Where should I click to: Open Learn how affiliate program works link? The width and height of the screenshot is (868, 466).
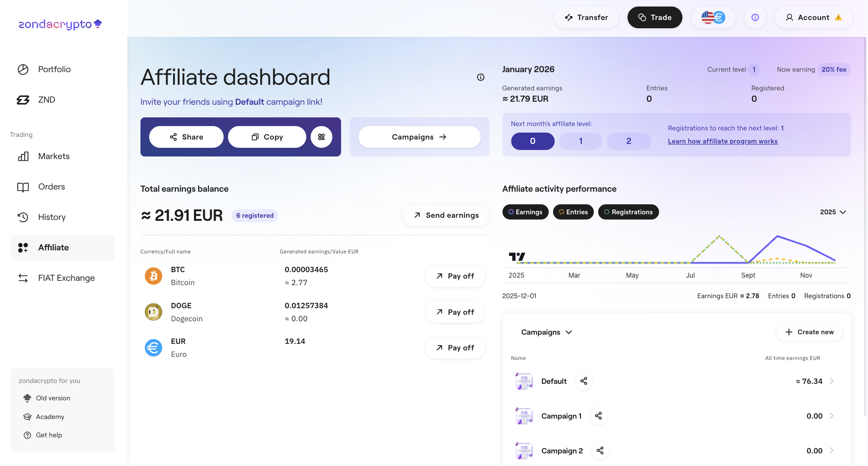722,141
